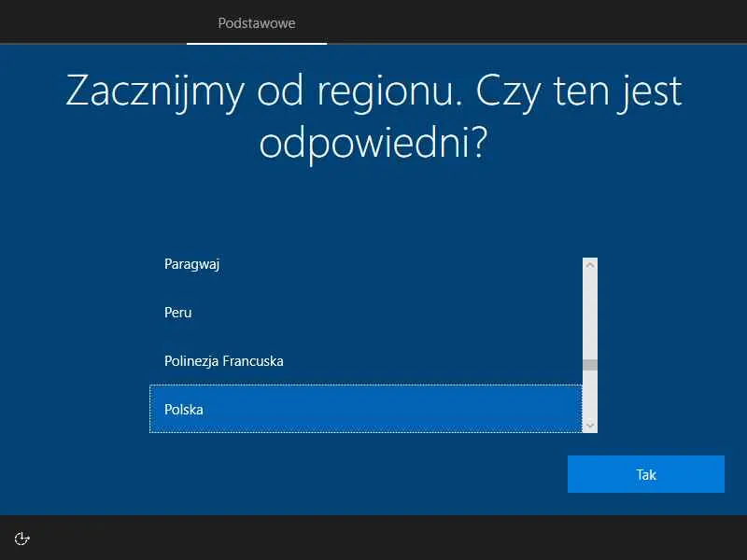Switch to the Podstawowe tab
The image size is (747, 560).
click(256, 22)
